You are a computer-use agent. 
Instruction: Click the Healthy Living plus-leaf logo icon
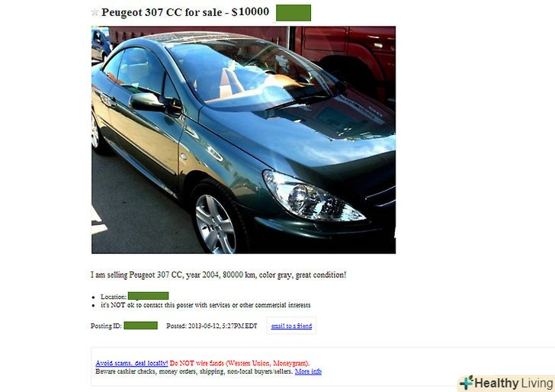[466, 383]
